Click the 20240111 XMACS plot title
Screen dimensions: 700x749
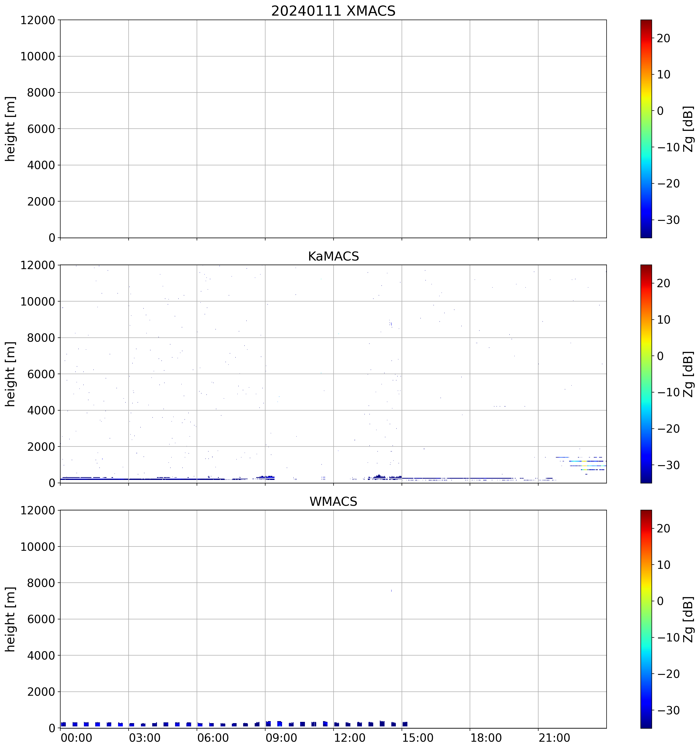[x=333, y=11]
